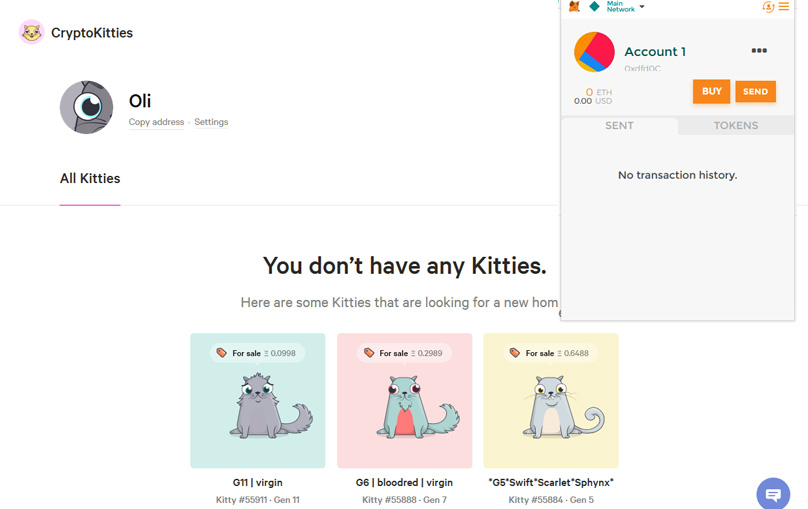Viewport: 808px width, 509px height.
Task: Click the 0 ETH balance text
Action: 599,92
